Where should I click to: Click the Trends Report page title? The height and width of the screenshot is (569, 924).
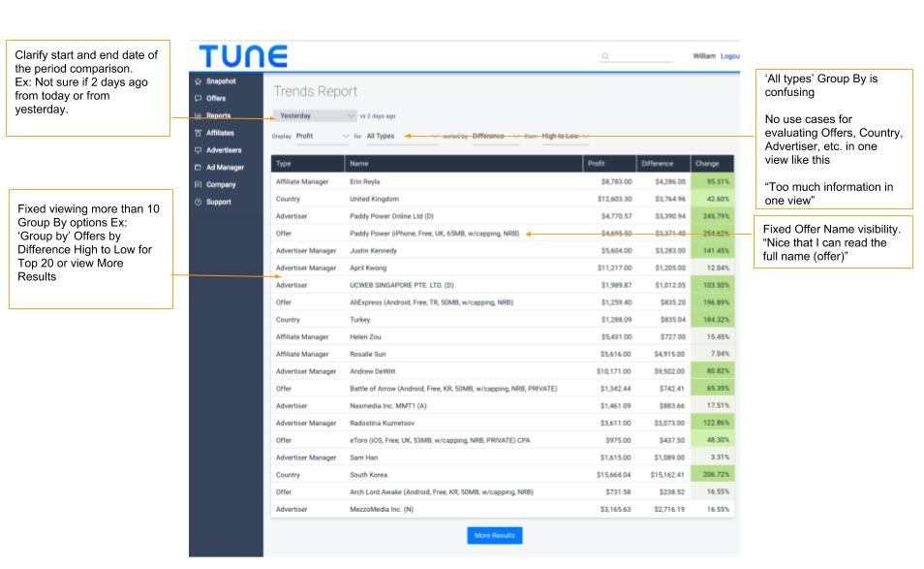pos(316,91)
